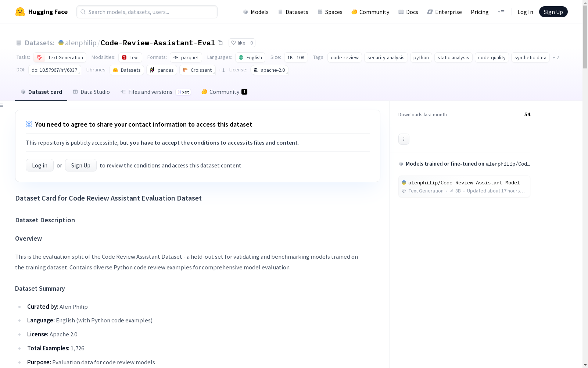Image resolution: width=588 pixels, height=368 pixels.
Task: Click the 'Dataset Description' heading
Action: point(45,220)
